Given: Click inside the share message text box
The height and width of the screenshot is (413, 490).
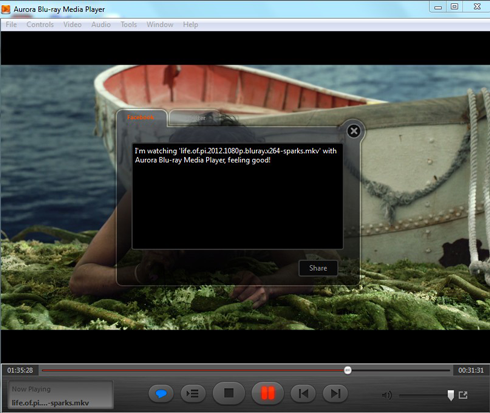Looking at the screenshot, I should 237,196.
